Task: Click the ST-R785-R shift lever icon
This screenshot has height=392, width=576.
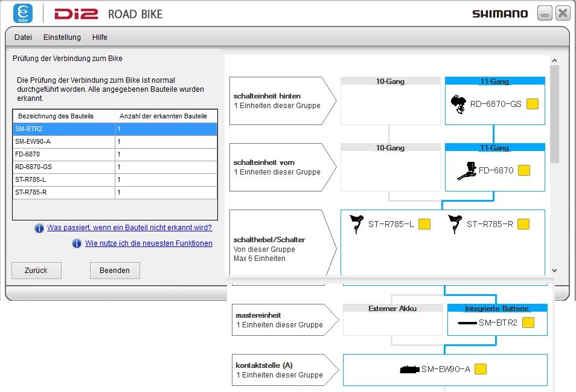Action: pyautogui.click(x=455, y=224)
